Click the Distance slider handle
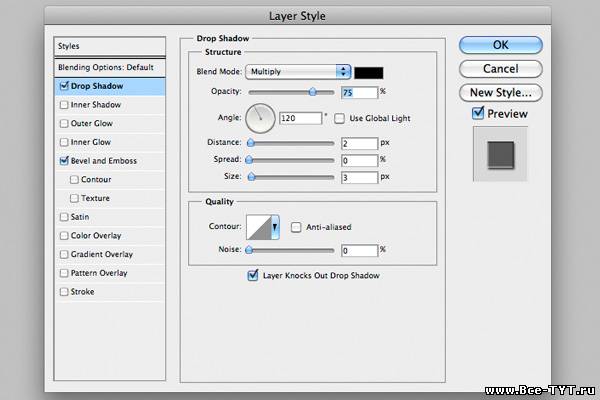 pos(251,143)
